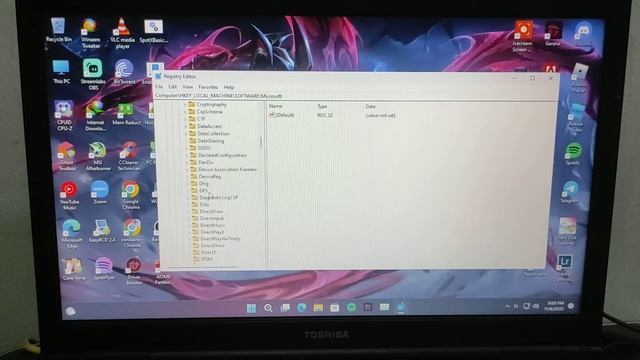Viewport: 640px width, 360px height.
Task: Open the Recycle Bin desktop icon
Action: pyautogui.click(x=58, y=30)
